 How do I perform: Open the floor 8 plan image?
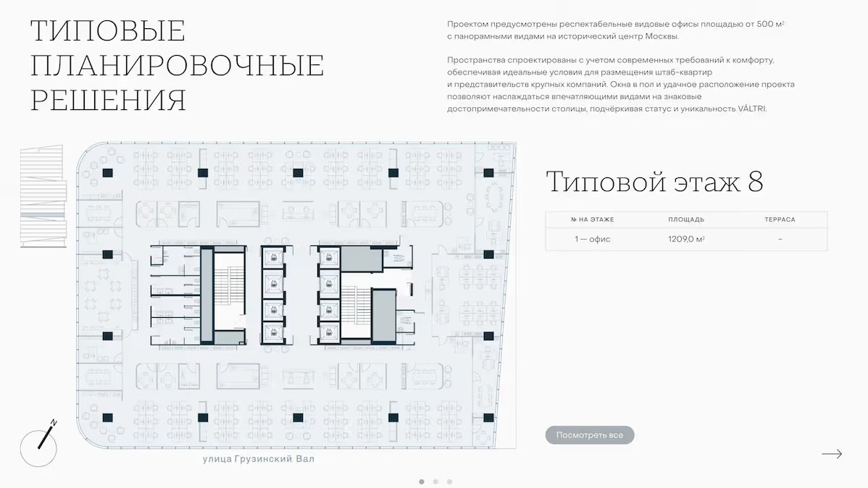(296, 295)
